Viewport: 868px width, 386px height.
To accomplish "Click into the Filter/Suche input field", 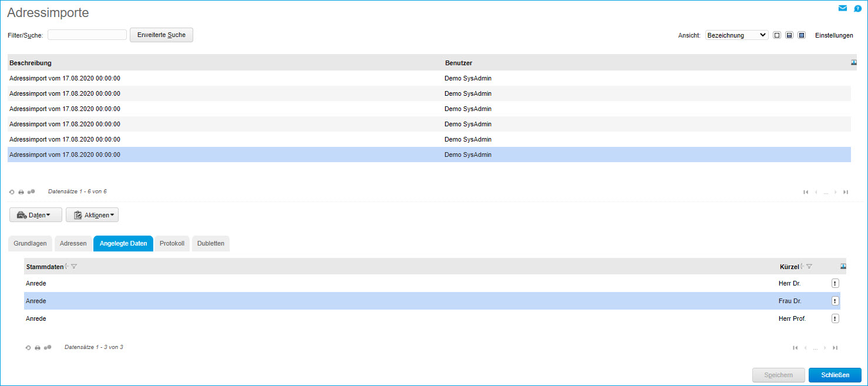I will coord(87,35).
